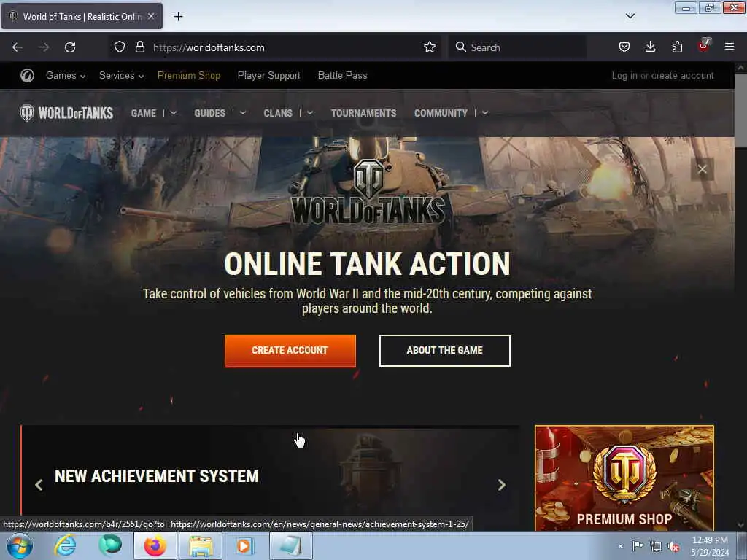The width and height of the screenshot is (747, 560).
Task: Click the page vertical scrollbar thumb
Action: click(740, 109)
